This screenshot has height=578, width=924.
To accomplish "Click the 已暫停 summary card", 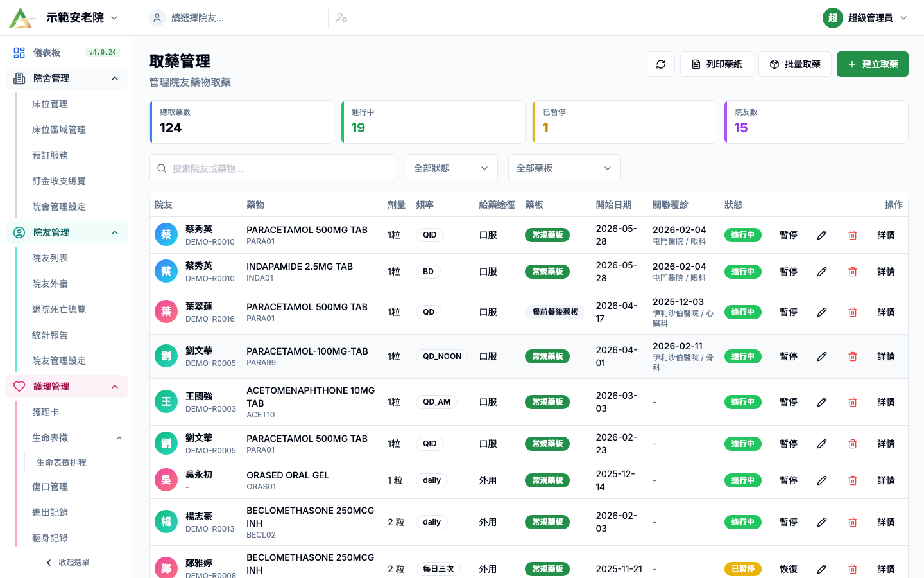I will (x=625, y=122).
